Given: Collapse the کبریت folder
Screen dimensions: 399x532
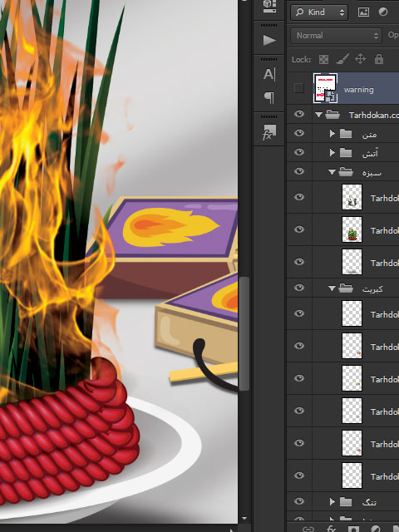Looking at the screenshot, I should [x=332, y=288].
